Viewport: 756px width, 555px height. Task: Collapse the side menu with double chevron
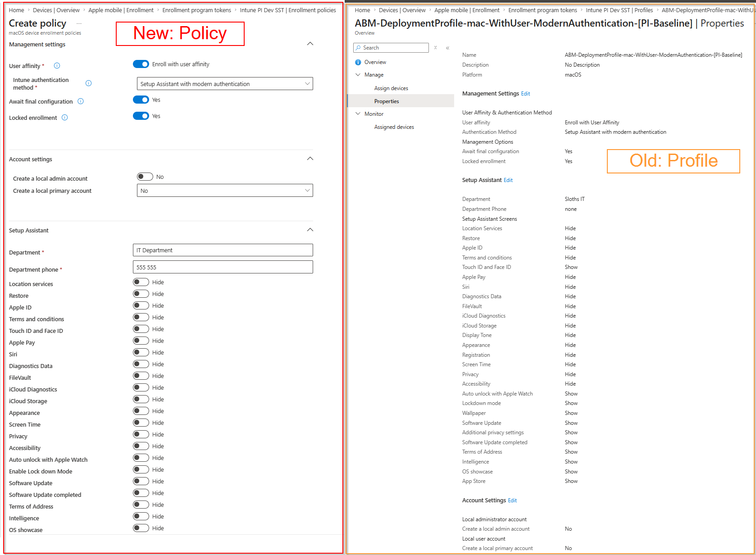[x=447, y=48]
